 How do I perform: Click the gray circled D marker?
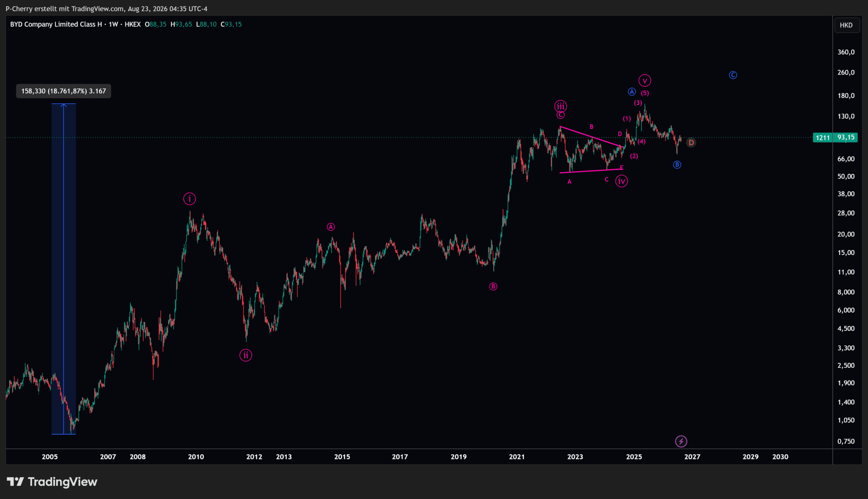click(691, 143)
